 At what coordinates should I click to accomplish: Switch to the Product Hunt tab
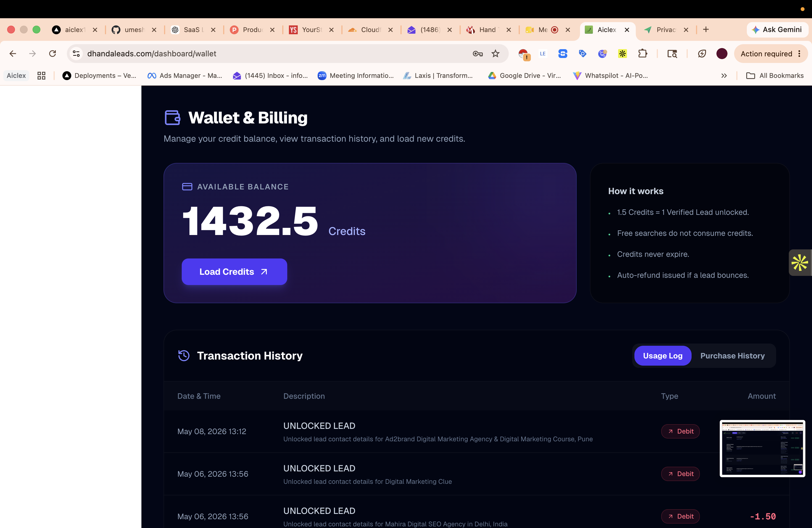point(253,30)
